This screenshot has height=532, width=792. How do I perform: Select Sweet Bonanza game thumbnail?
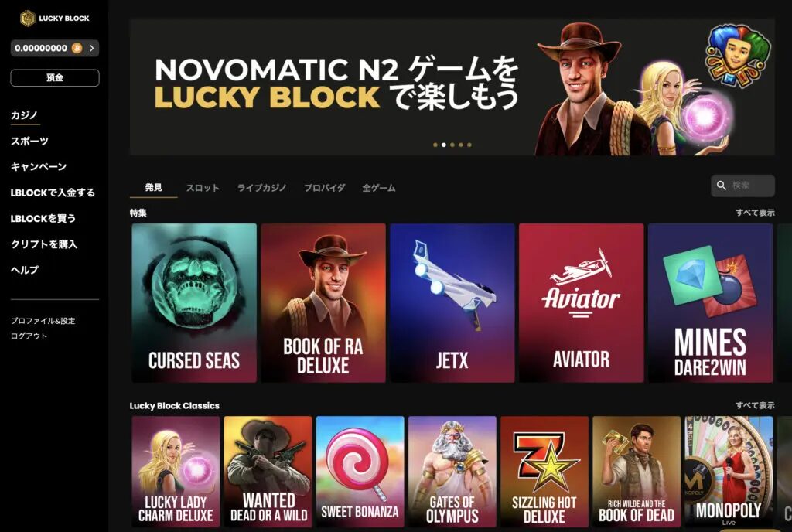(360, 472)
